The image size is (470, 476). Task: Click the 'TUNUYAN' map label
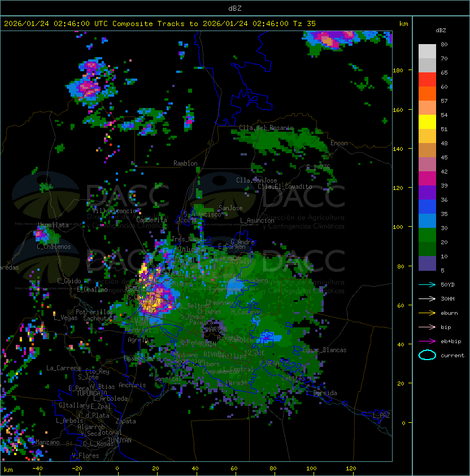pos(120,440)
